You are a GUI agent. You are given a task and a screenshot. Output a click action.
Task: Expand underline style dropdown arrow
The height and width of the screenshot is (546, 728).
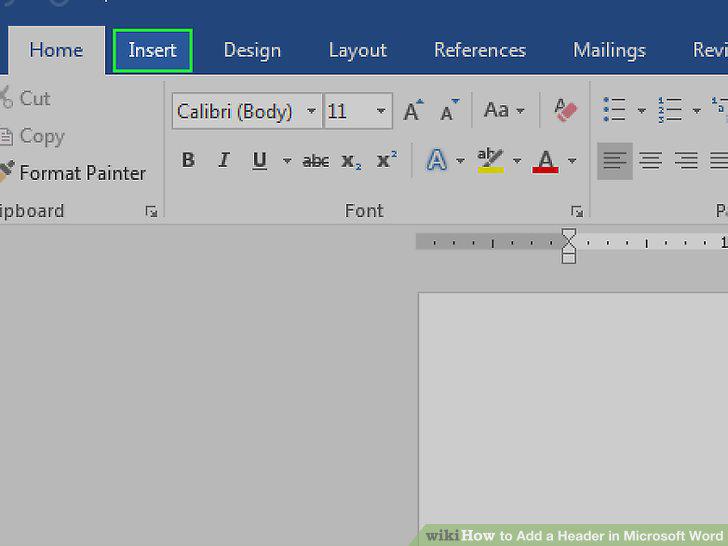(x=287, y=161)
